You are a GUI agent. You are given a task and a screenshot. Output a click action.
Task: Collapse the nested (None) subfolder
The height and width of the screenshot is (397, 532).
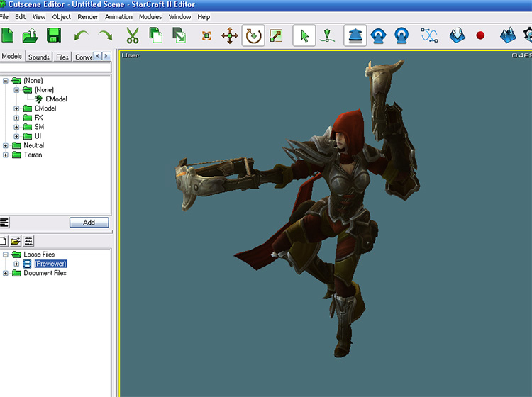pyautogui.click(x=16, y=90)
